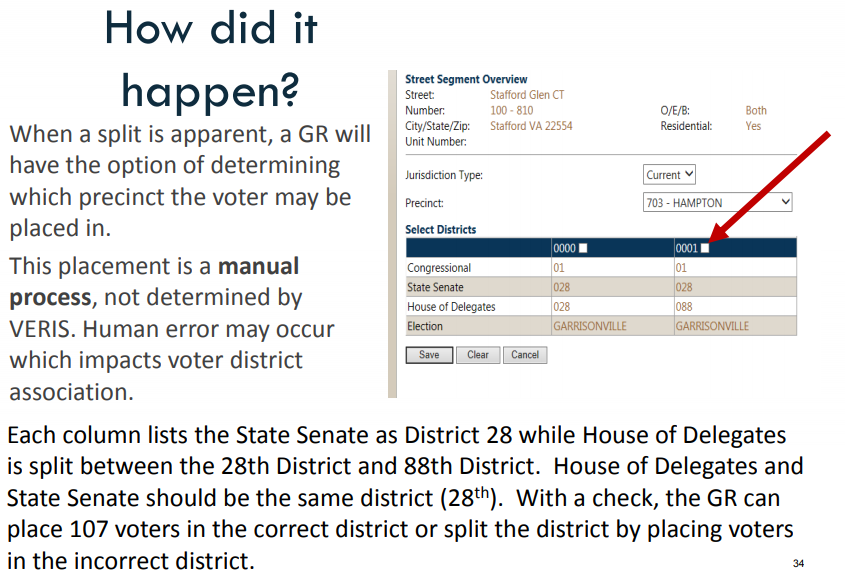Viewport: 845px width, 588px height.
Task: Click the slide number 34
Action: pyautogui.click(x=798, y=564)
